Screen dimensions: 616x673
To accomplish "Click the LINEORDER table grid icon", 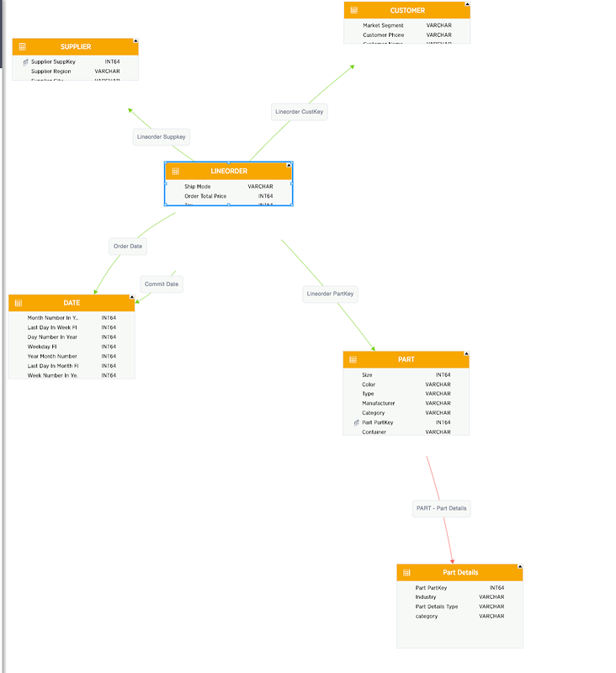I will point(176,172).
